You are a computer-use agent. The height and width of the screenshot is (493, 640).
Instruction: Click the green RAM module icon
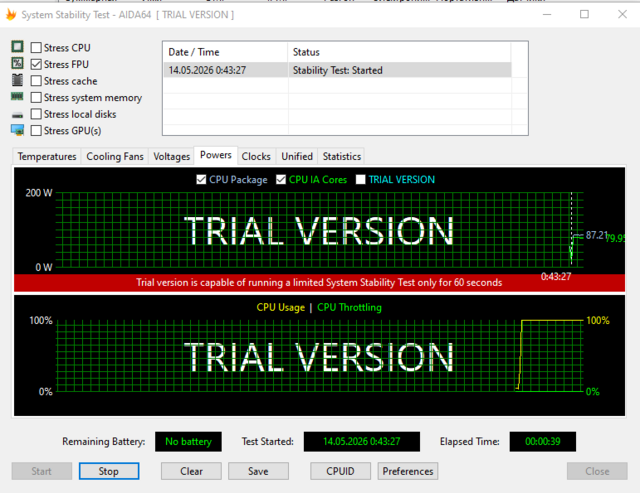[x=17, y=96]
